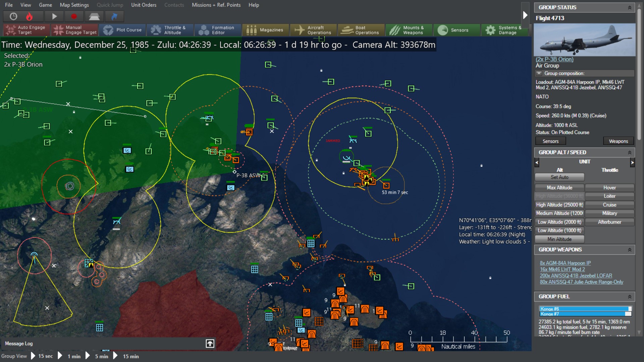Click the red record button
Image resolution: width=644 pixels, height=362 pixels.
pos(74,16)
